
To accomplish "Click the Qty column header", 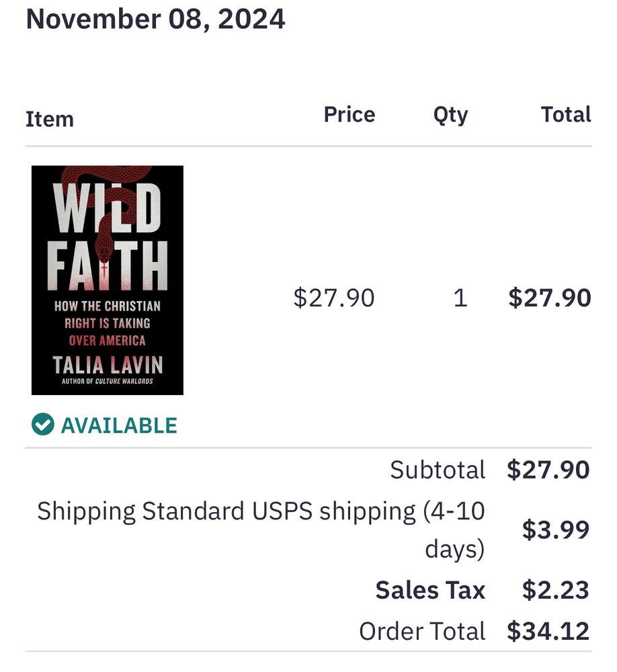I will pos(450,116).
